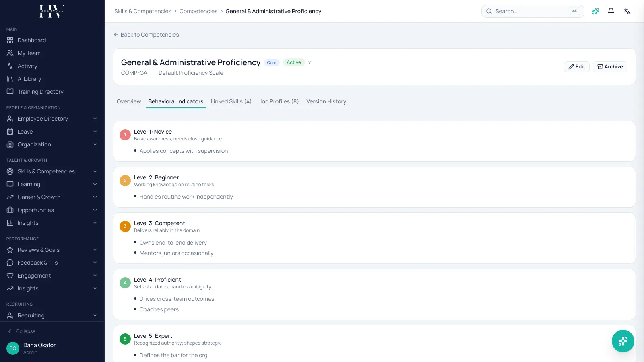The image size is (644, 362).
Task: Expand the Leave menu chevron
Action: tap(95, 132)
